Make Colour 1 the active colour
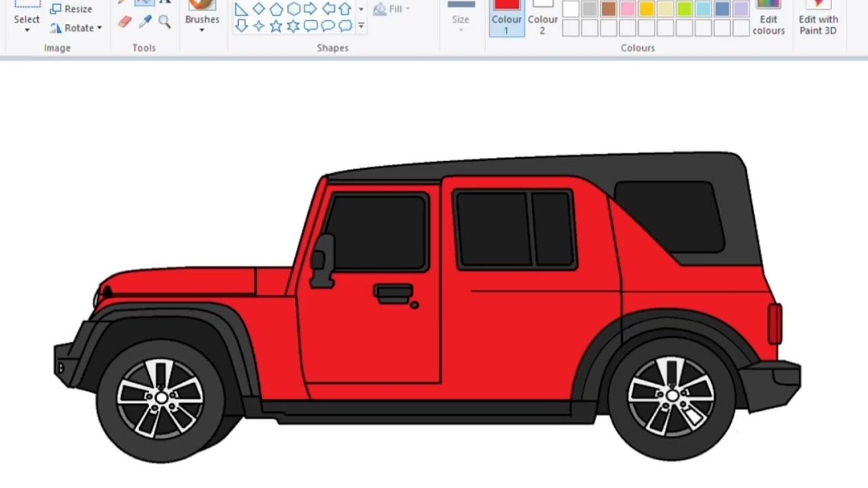Viewport: 868px width, 488px height. pyautogui.click(x=507, y=18)
